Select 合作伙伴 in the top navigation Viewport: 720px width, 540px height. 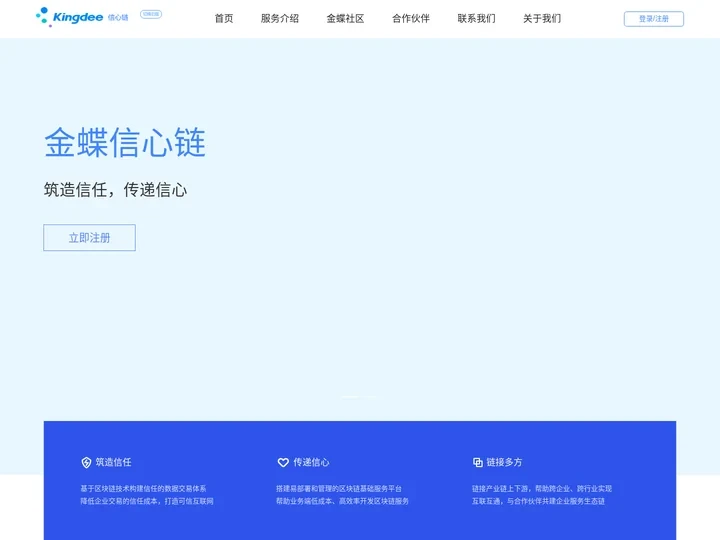point(411,18)
